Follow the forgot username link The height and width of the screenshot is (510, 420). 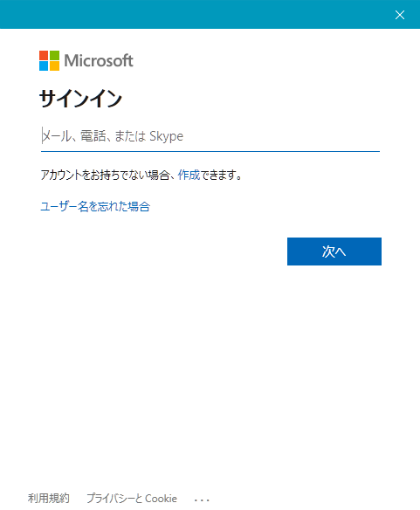pos(95,207)
